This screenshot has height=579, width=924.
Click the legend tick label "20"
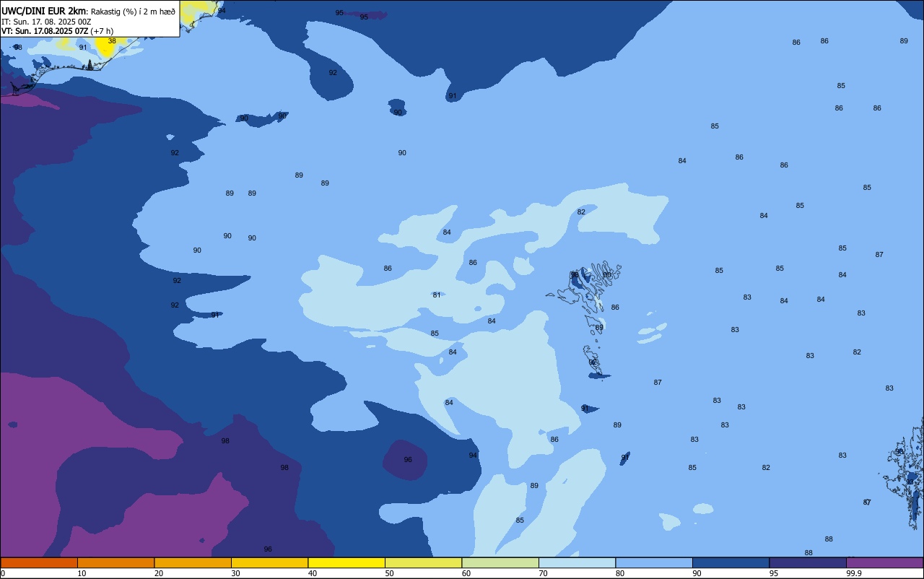point(159,573)
